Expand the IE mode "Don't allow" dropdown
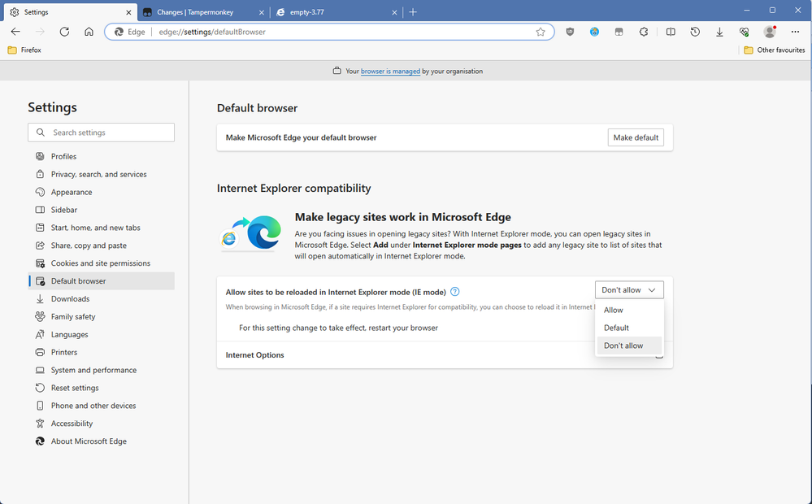Screen dimensions: 812x504 pos(629,290)
